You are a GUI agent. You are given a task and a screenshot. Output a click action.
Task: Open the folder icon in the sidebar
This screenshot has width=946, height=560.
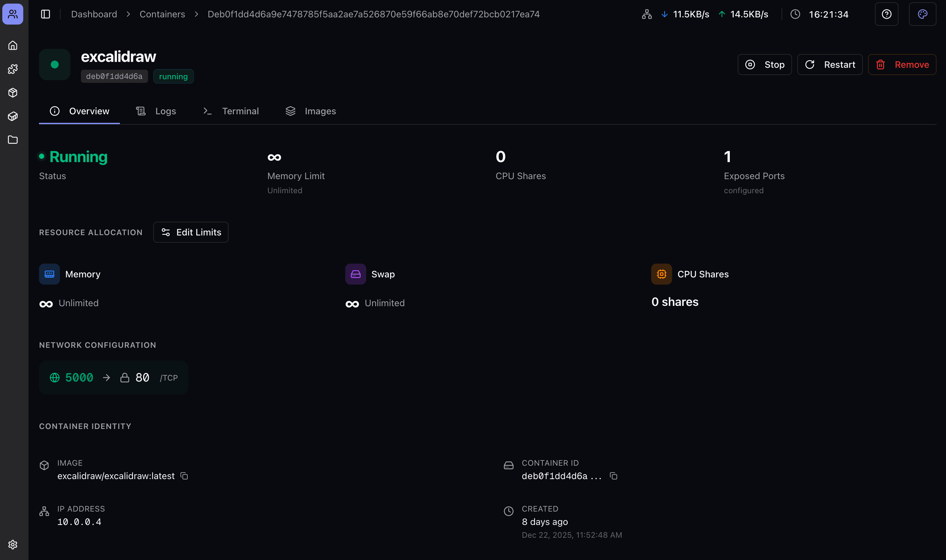pos(13,140)
